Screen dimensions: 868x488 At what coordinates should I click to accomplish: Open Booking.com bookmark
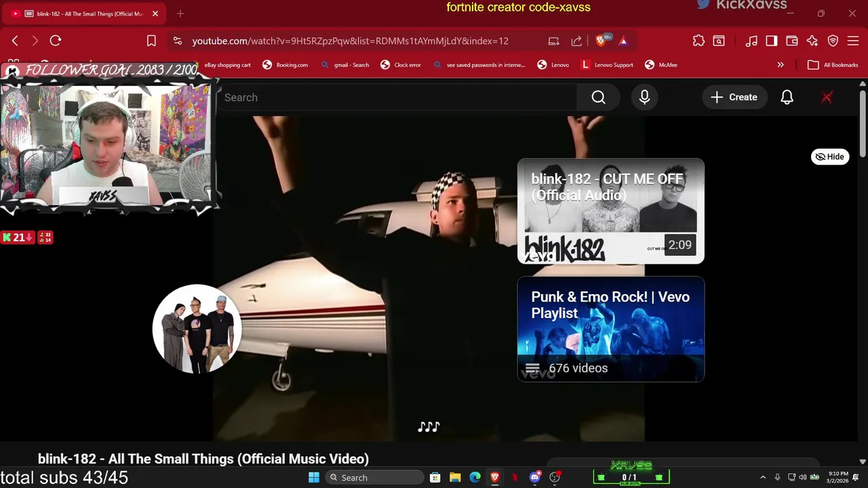285,65
